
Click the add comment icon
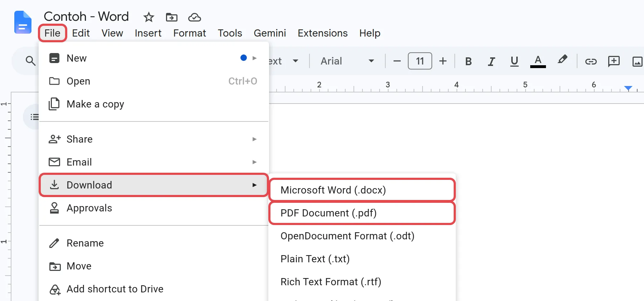click(614, 61)
